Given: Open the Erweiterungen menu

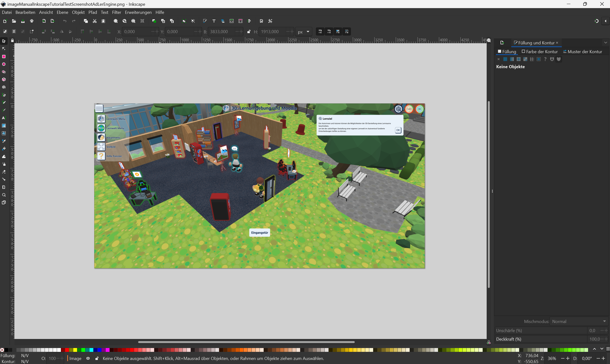Looking at the screenshot, I should click(x=138, y=12).
